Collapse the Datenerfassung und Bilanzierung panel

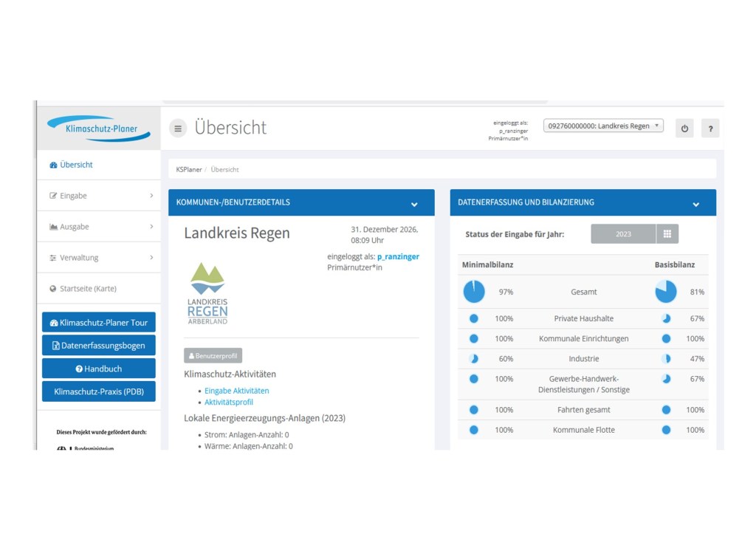tap(695, 203)
